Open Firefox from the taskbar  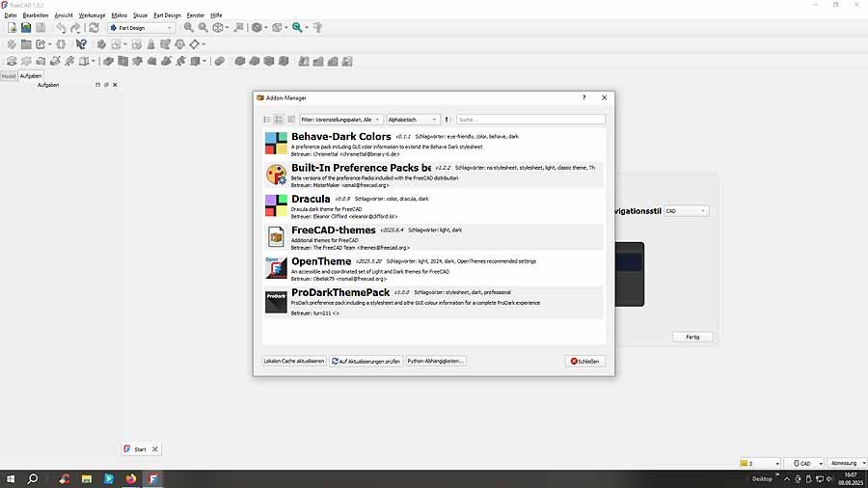tap(132, 478)
